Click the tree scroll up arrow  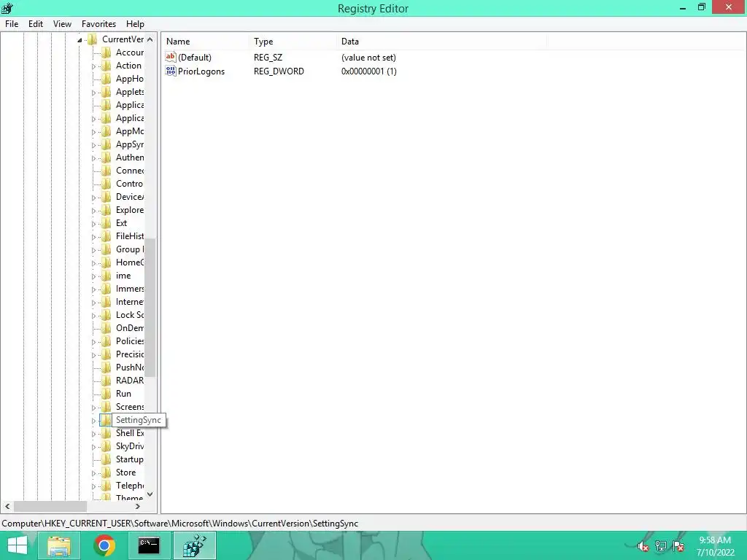pyautogui.click(x=150, y=39)
